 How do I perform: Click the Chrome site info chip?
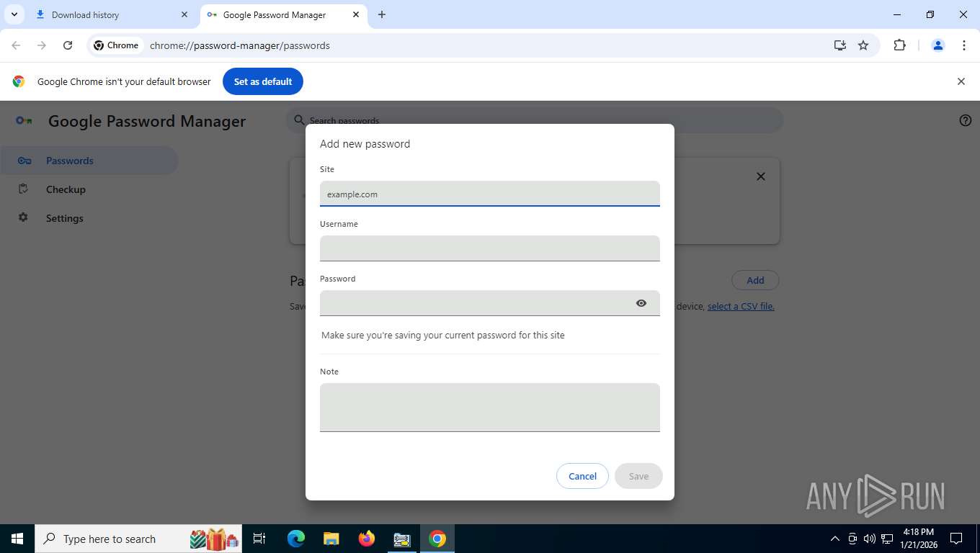tap(116, 45)
